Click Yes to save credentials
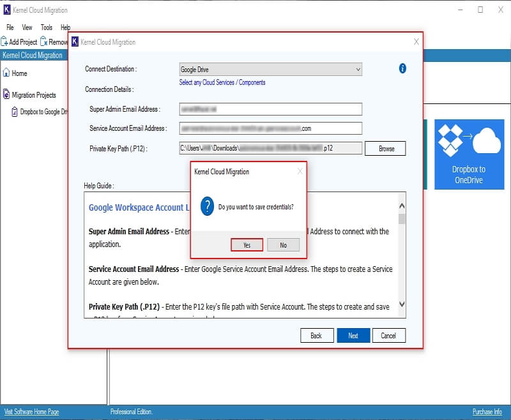 pyautogui.click(x=247, y=245)
